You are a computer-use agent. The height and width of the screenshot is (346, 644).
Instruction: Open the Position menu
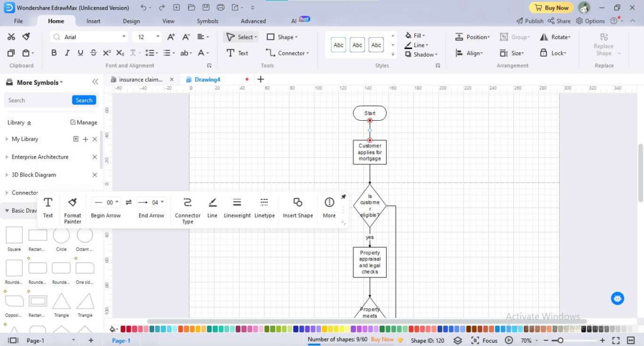pyautogui.click(x=472, y=37)
